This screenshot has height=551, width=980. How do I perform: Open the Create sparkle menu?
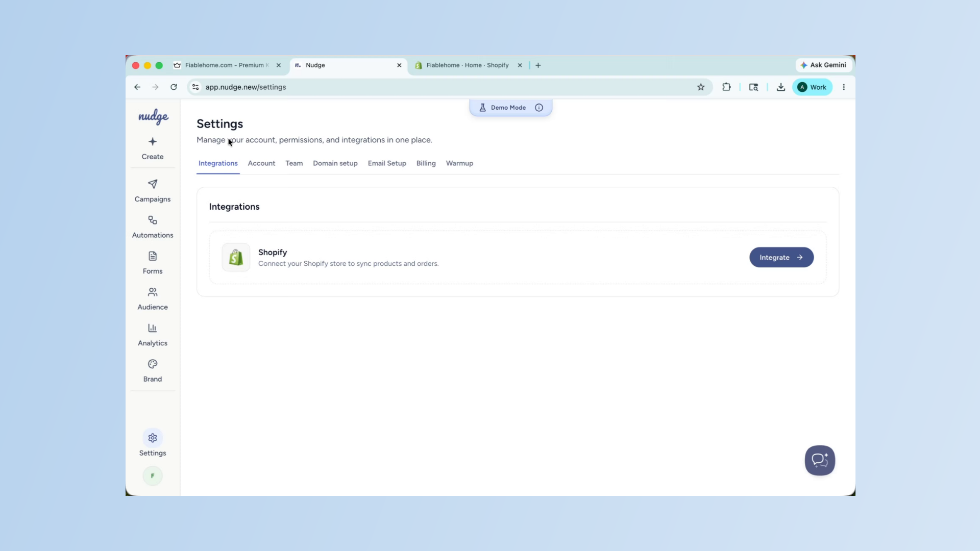[153, 148]
